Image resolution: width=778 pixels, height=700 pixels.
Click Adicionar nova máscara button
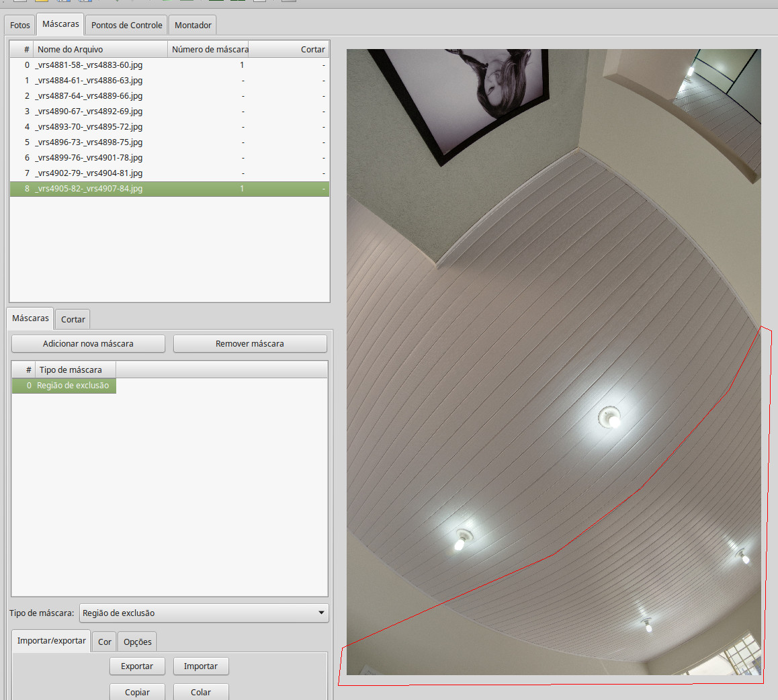tap(88, 343)
